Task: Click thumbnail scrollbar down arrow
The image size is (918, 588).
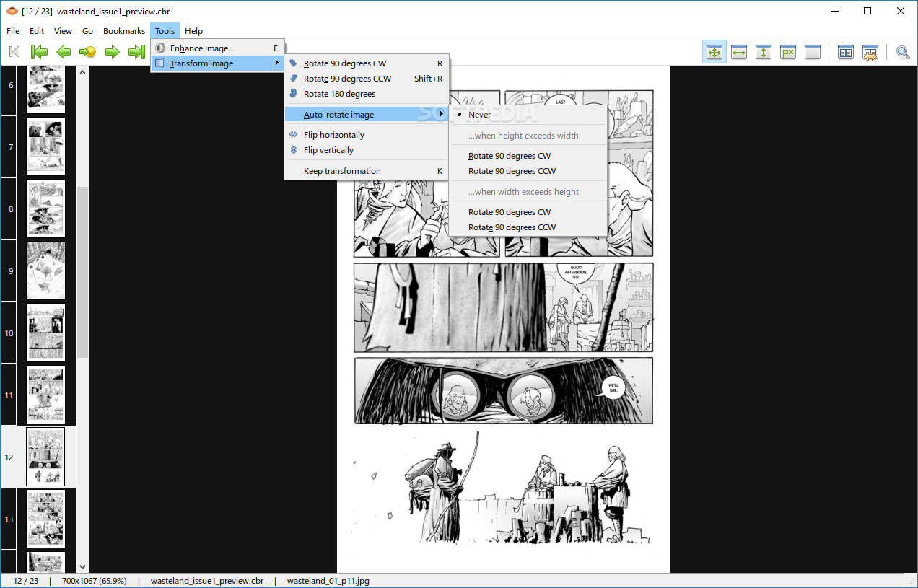Action: tap(82, 567)
